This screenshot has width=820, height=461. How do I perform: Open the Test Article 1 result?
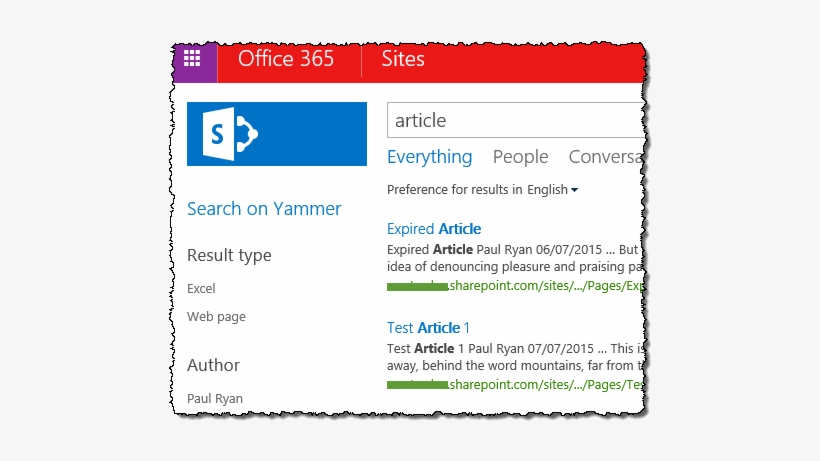point(428,328)
